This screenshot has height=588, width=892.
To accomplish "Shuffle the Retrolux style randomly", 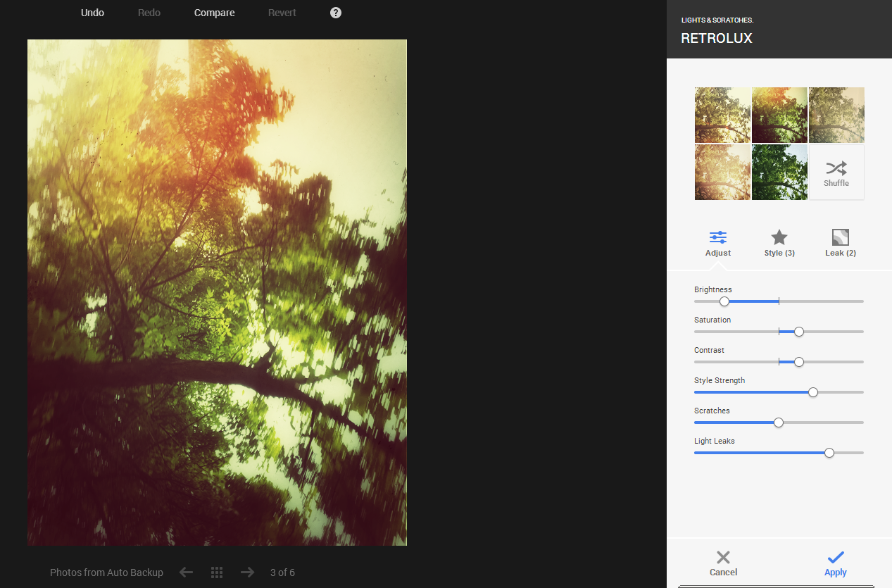I will point(836,173).
